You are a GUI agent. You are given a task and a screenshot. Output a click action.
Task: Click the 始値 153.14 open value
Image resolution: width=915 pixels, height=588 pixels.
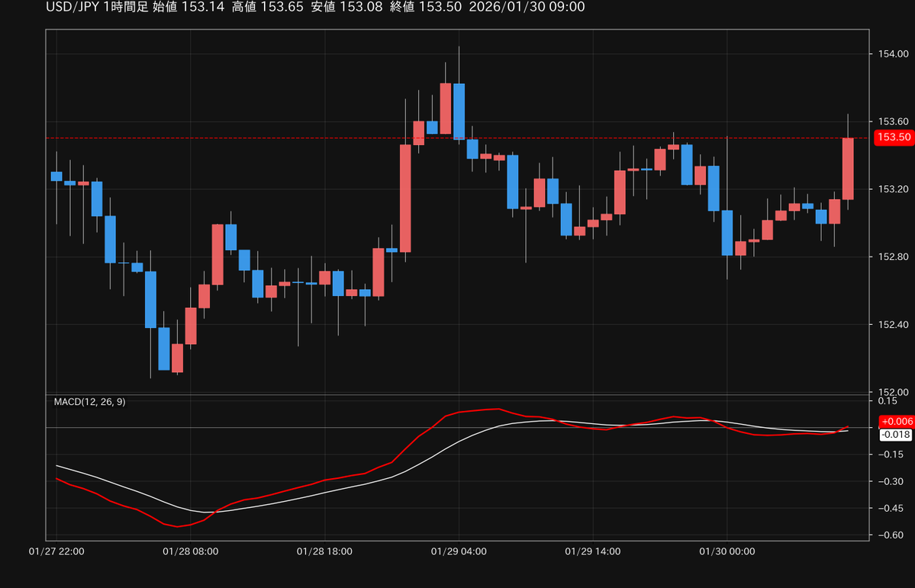[188, 7]
